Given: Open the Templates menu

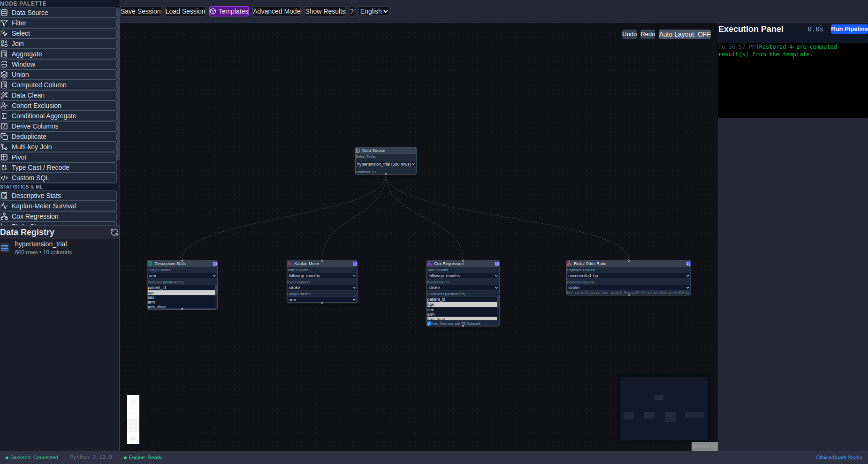Looking at the screenshot, I should (229, 11).
